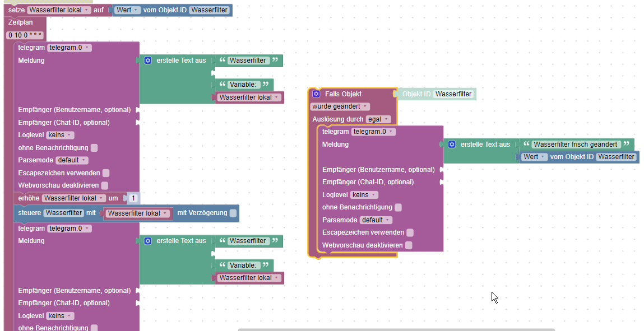Open Loglevel 'keins' dropdown in second telegram block

pos(60,316)
